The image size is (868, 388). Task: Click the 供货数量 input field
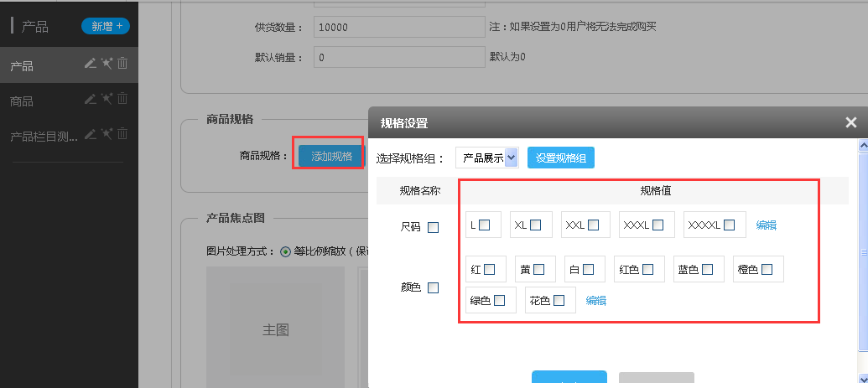coord(398,27)
